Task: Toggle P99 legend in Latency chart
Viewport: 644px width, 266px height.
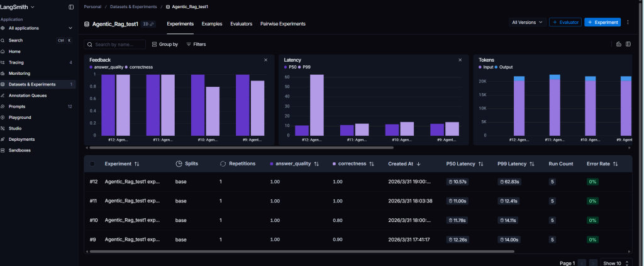Action: (305, 67)
